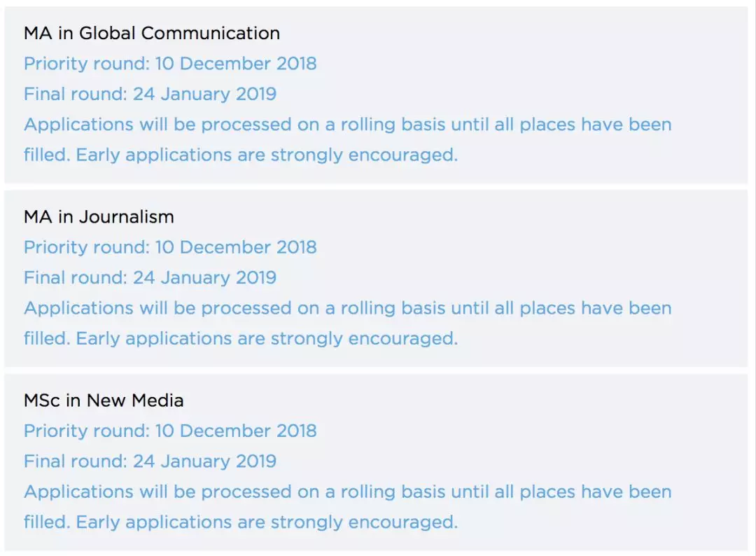Click the MA in Global Communication heading
The image size is (756, 556).
(x=151, y=33)
